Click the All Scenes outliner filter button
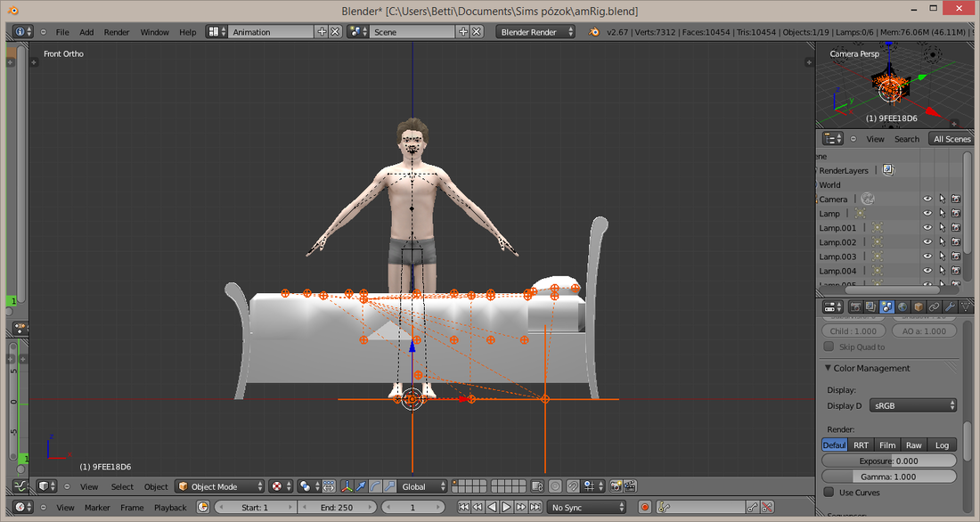980x522 pixels. pos(951,139)
